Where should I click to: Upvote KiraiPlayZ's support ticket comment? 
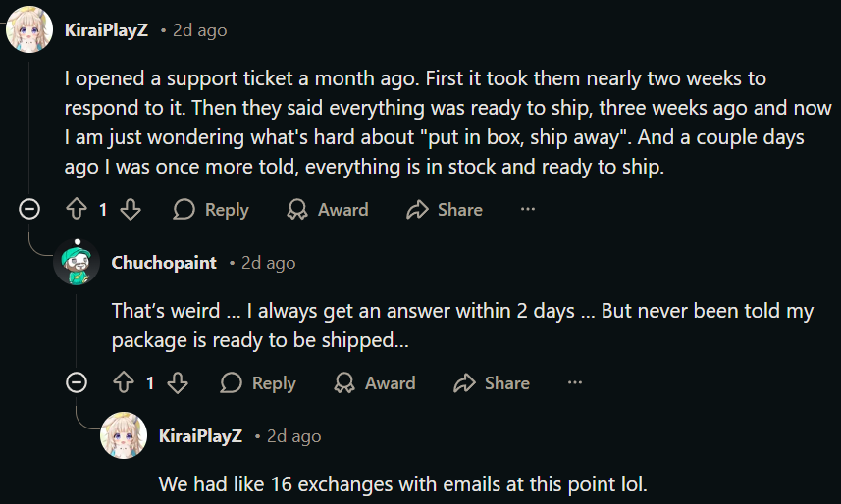pyautogui.click(x=77, y=209)
